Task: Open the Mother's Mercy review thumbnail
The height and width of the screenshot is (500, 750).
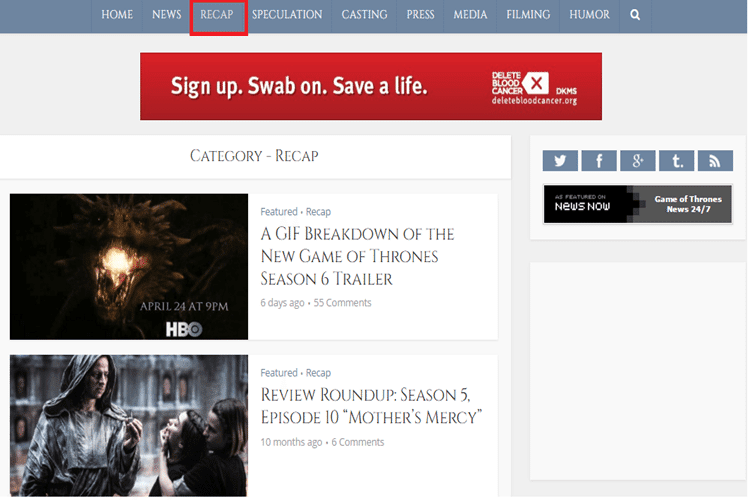Action: (129, 425)
